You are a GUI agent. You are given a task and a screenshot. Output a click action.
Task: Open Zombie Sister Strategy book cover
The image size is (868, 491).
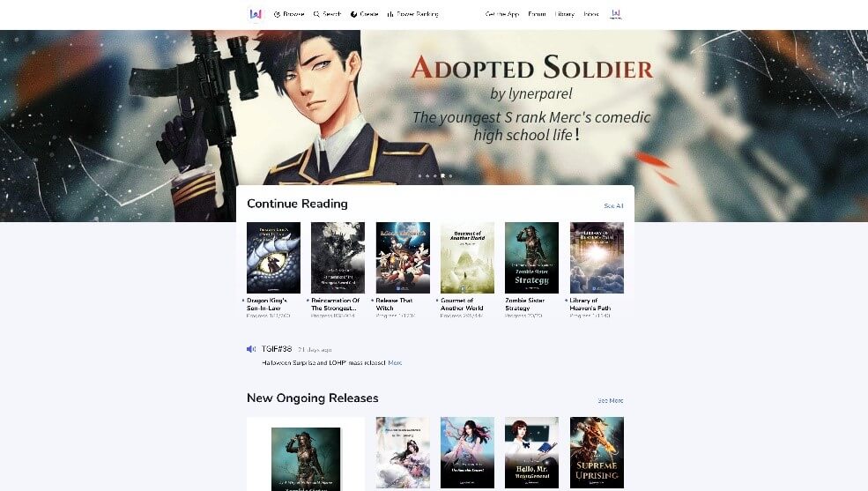pyautogui.click(x=532, y=258)
